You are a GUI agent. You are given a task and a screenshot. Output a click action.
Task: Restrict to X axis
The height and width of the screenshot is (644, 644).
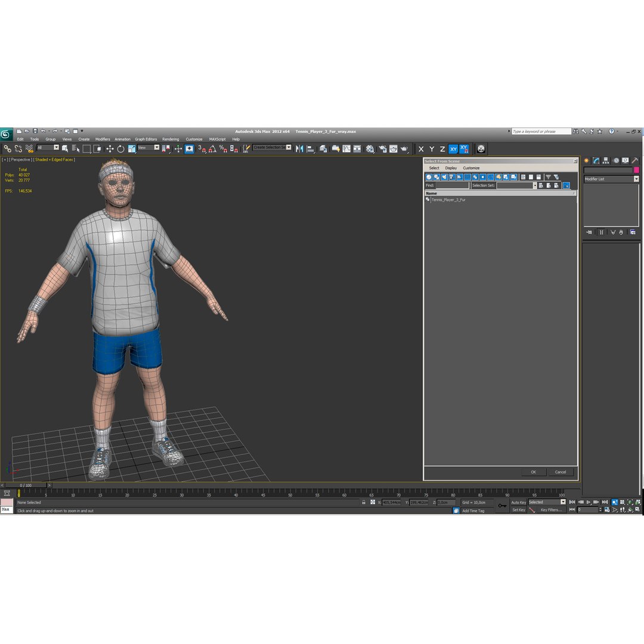click(x=421, y=149)
